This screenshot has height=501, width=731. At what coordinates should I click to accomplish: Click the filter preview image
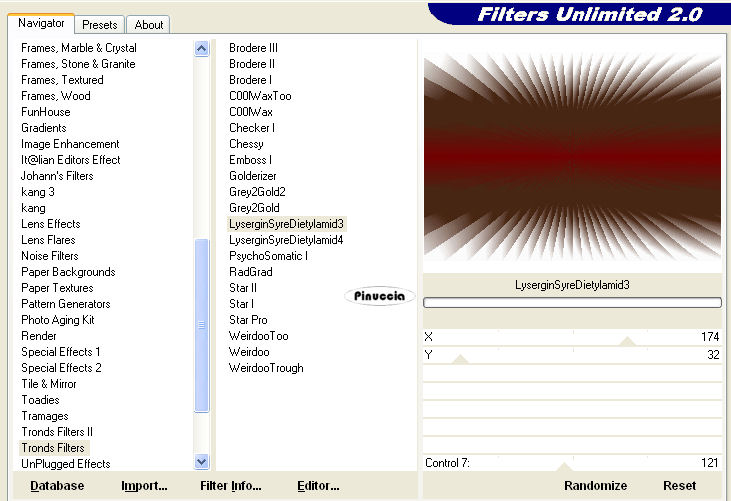pyautogui.click(x=572, y=156)
